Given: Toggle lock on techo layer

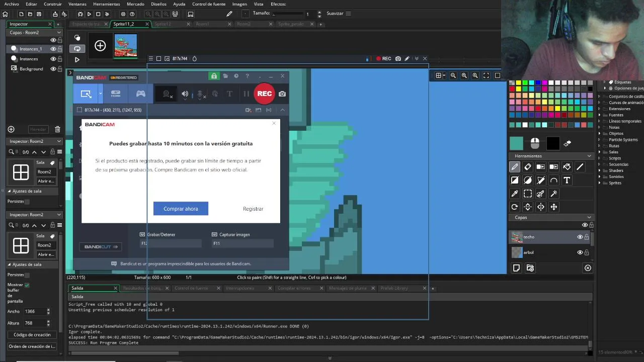Looking at the screenshot, I should coord(587,237).
